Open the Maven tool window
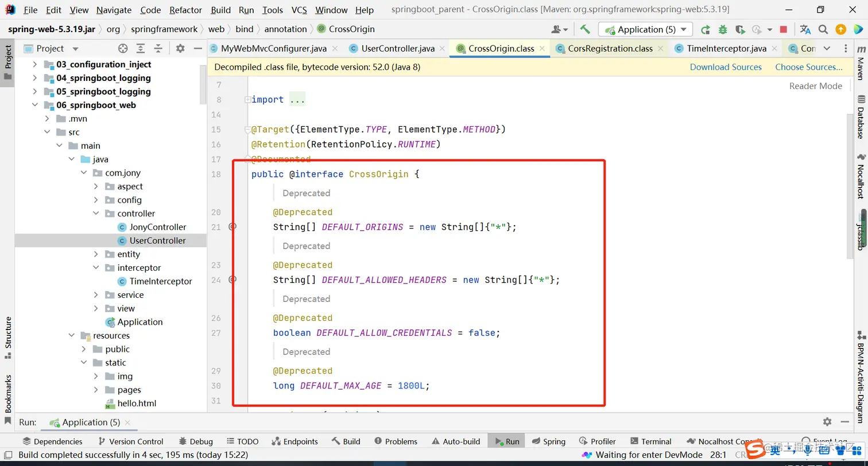868x466 pixels. pos(860,63)
